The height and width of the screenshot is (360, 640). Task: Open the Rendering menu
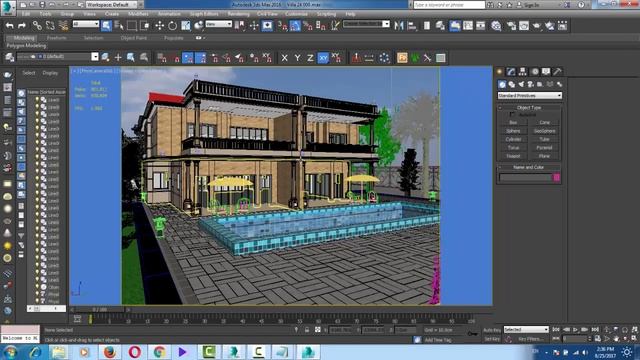(238, 14)
